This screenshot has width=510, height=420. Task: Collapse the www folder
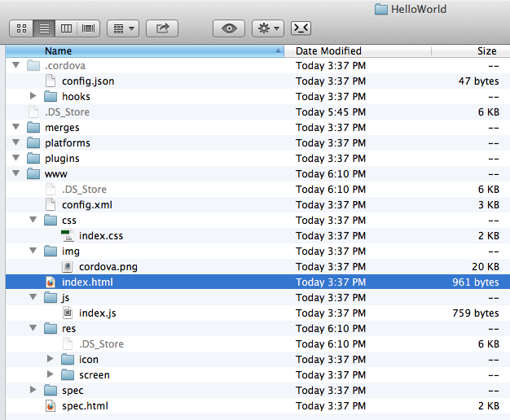[16, 173]
